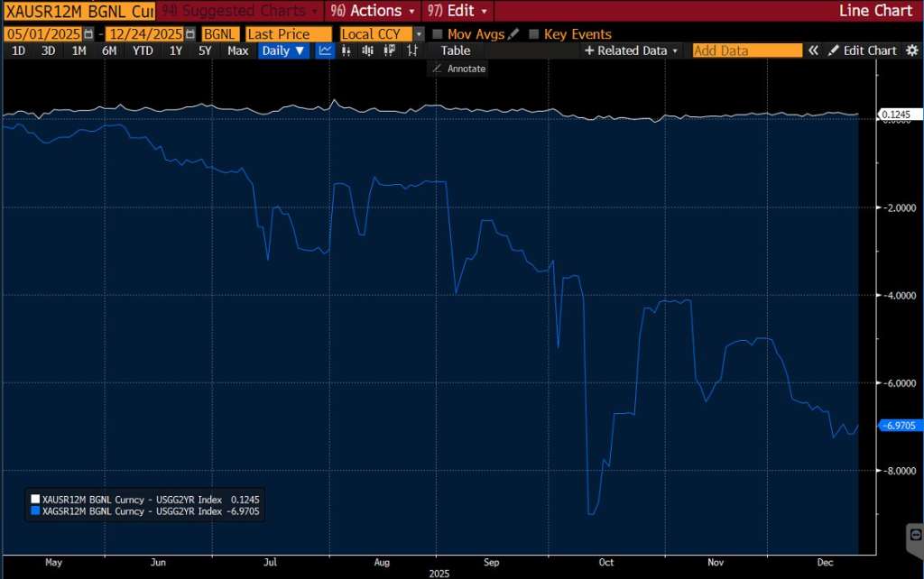Image resolution: width=924 pixels, height=579 pixels.
Task: Set range to YTD
Action: pos(143,51)
